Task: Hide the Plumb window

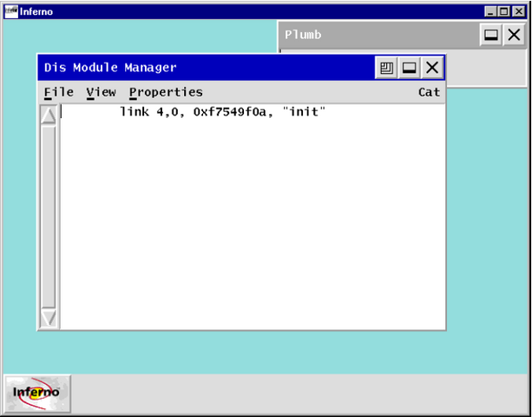Action: [491, 35]
